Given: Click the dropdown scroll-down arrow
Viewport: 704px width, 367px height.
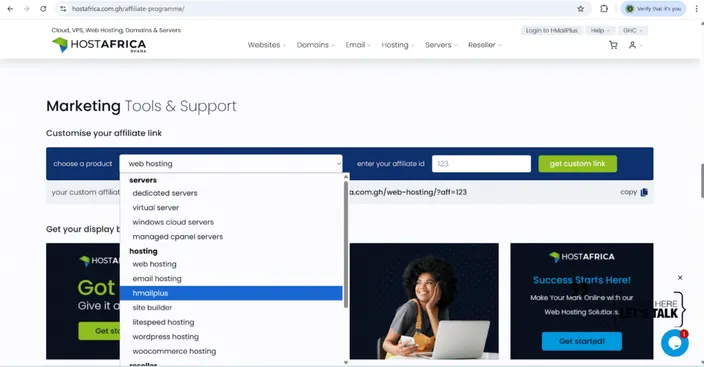Looking at the screenshot, I should (x=346, y=362).
